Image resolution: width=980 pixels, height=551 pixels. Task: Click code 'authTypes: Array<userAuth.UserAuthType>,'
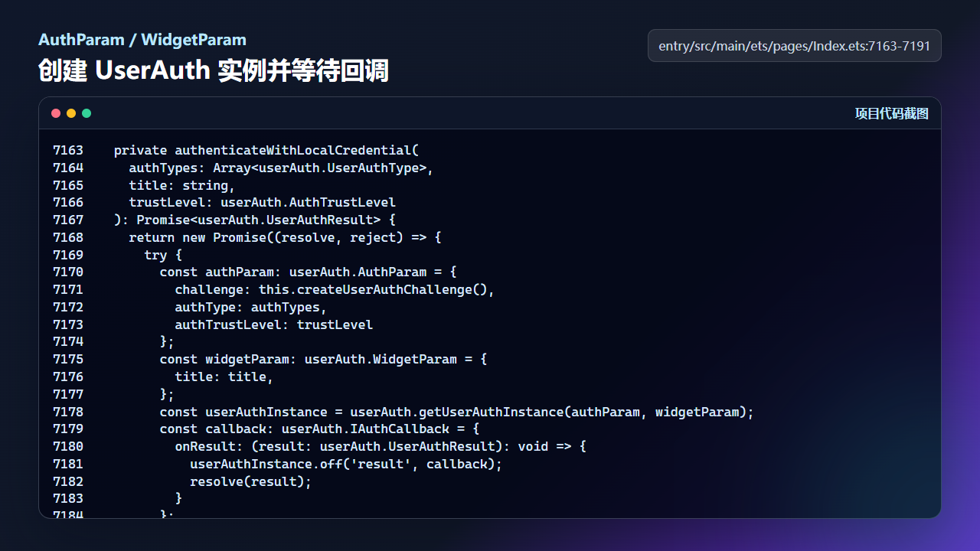282,168
